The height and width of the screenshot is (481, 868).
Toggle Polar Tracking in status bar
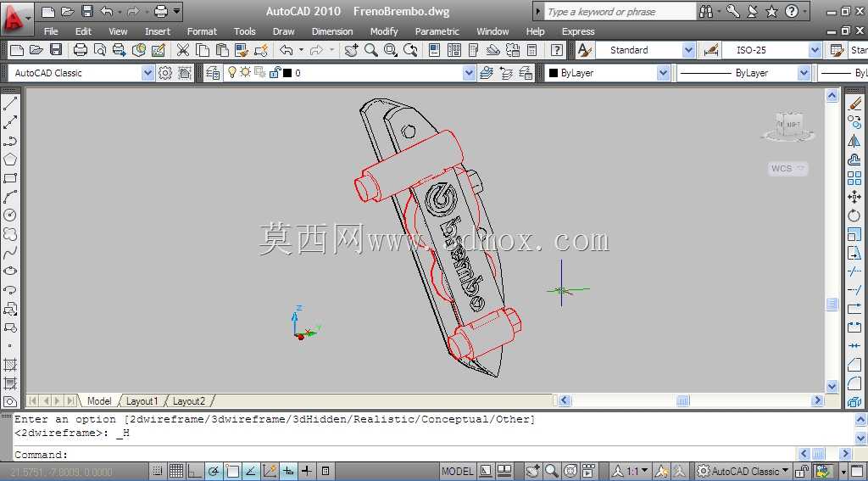point(213,471)
